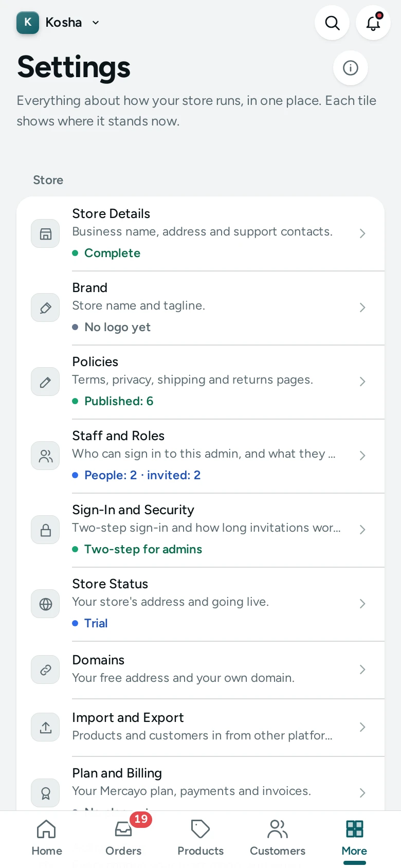Click 'Store name and tagline.' description
401x868 pixels.
point(138,305)
